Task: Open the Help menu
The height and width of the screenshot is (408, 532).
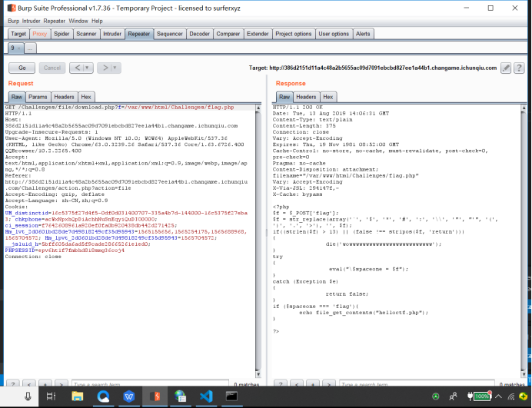Action: tap(97, 21)
